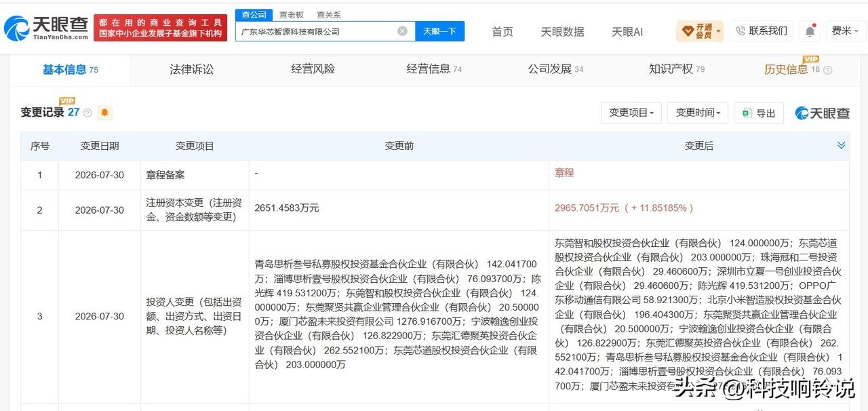The width and height of the screenshot is (868, 411).
Task: Open the 变更时间 dropdown filter
Action: click(x=698, y=113)
